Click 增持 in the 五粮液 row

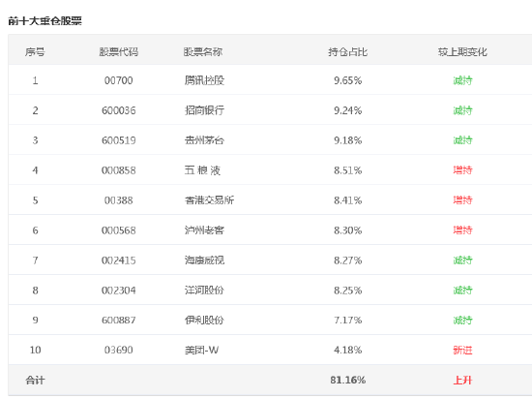coord(462,170)
